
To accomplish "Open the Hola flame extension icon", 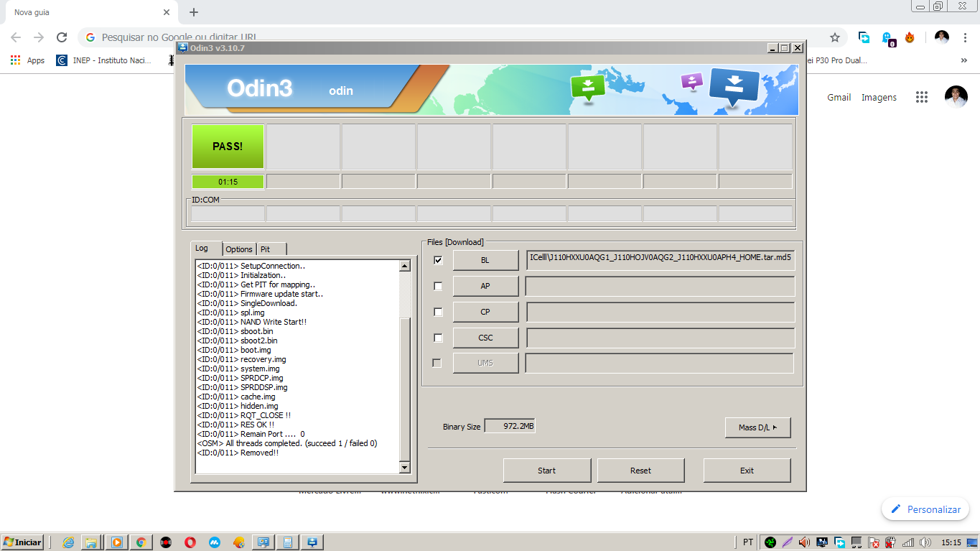I will (910, 37).
